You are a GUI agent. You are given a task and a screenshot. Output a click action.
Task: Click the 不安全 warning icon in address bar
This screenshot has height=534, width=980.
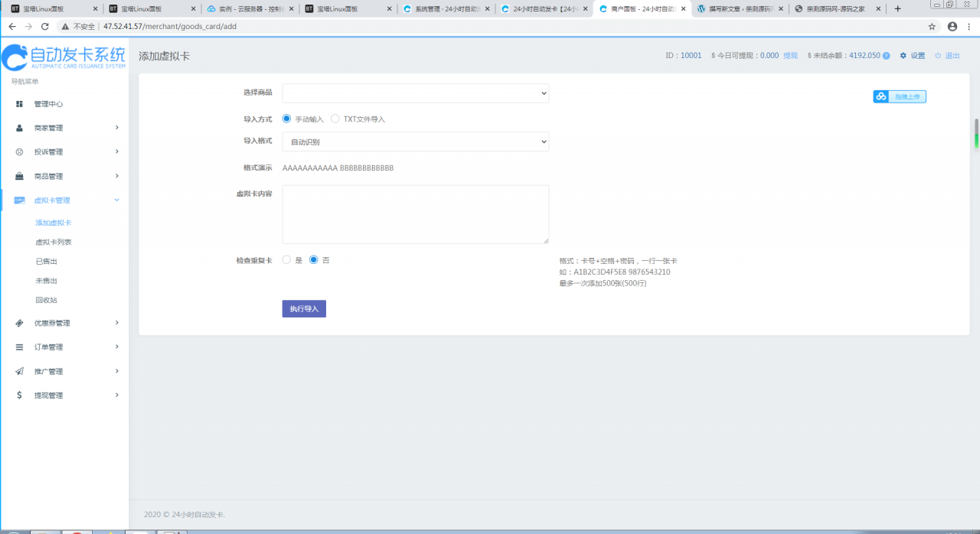[x=66, y=26]
